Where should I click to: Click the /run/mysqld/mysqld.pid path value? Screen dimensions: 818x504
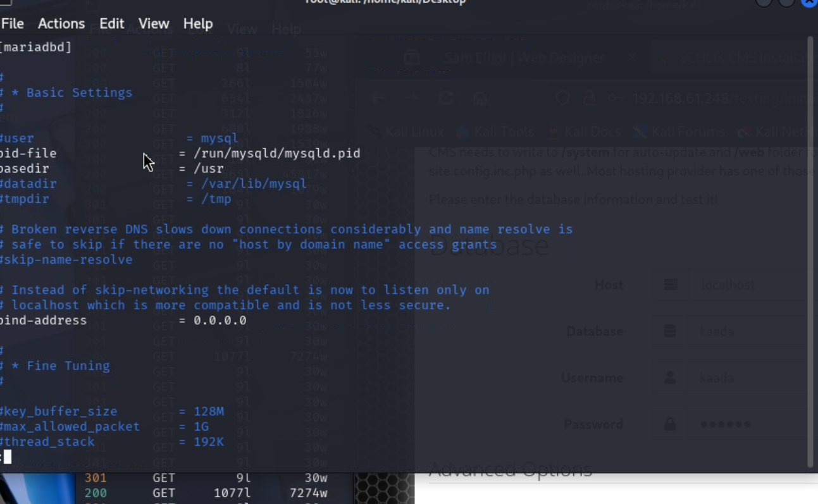click(276, 153)
